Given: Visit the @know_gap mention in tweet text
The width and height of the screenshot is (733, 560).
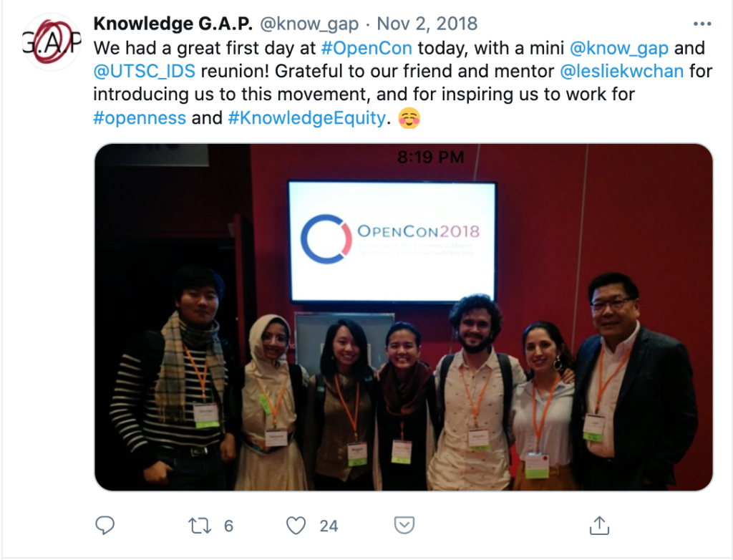Looking at the screenshot, I should click(619, 49).
